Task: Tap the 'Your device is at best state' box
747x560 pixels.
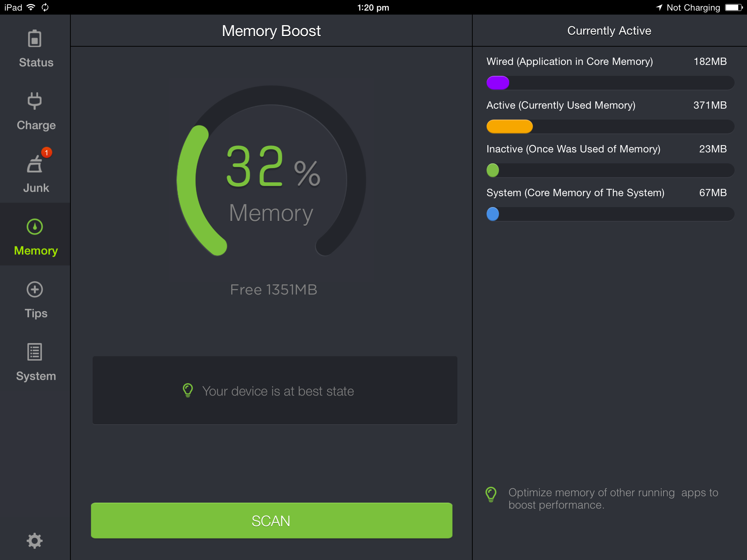Action: coord(275,390)
